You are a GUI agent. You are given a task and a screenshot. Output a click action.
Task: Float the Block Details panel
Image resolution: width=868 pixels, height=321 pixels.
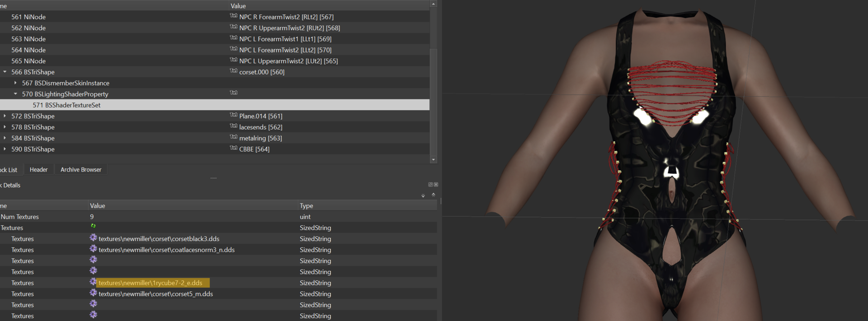click(430, 185)
